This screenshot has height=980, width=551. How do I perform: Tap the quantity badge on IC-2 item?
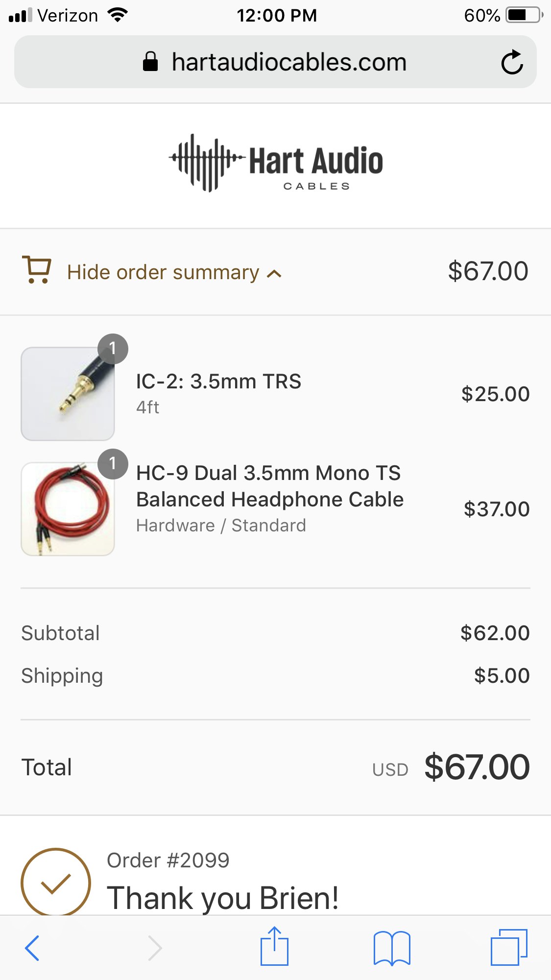(113, 349)
